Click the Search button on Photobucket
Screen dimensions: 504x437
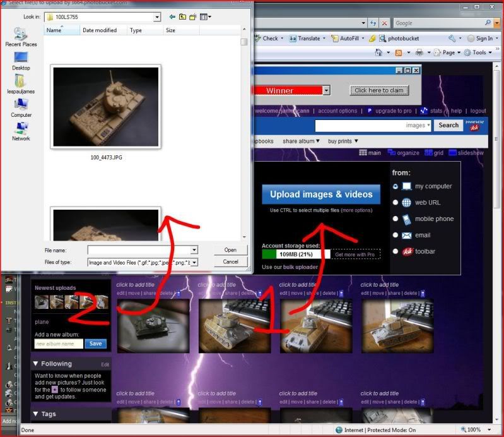448,125
